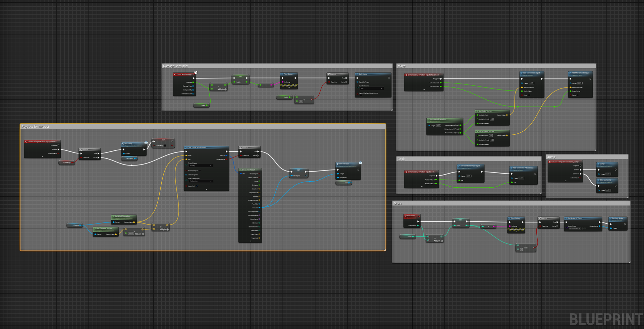The image size is (644, 329).
Task: Toggle the Ignore Self checkbox
Action: click(x=197, y=186)
